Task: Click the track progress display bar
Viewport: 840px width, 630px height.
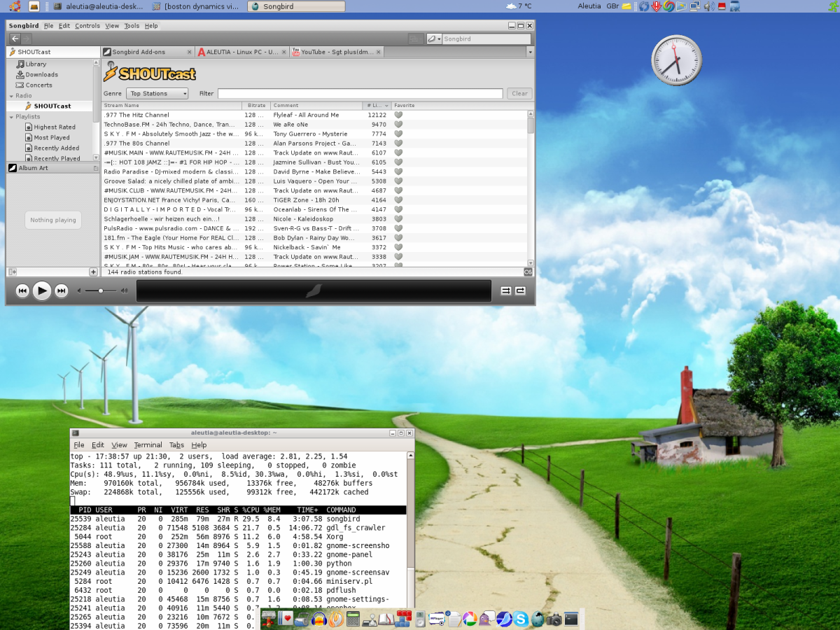Action: tap(314, 290)
